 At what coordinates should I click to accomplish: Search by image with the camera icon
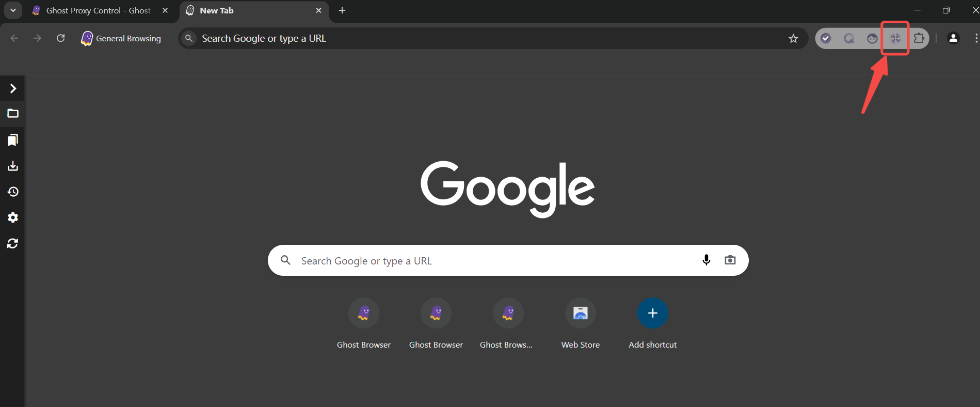tap(730, 260)
